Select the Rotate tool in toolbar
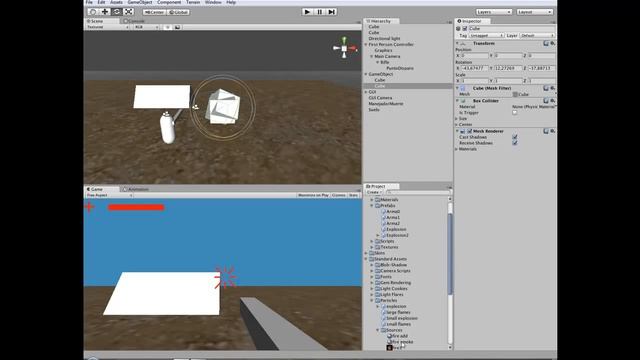This screenshot has height=360, width=640. click(116, 12)
